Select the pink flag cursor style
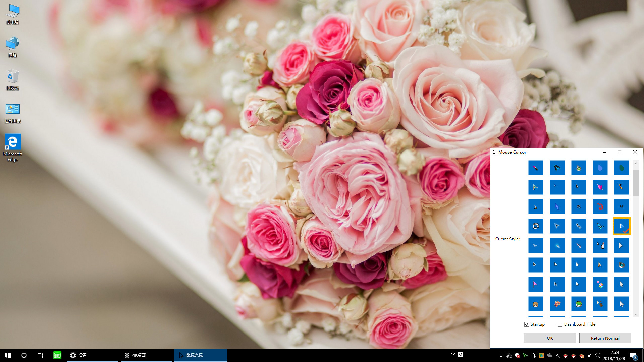Viewport: 644px width, 362px height. pyautogui.click(x=536, y=284)
